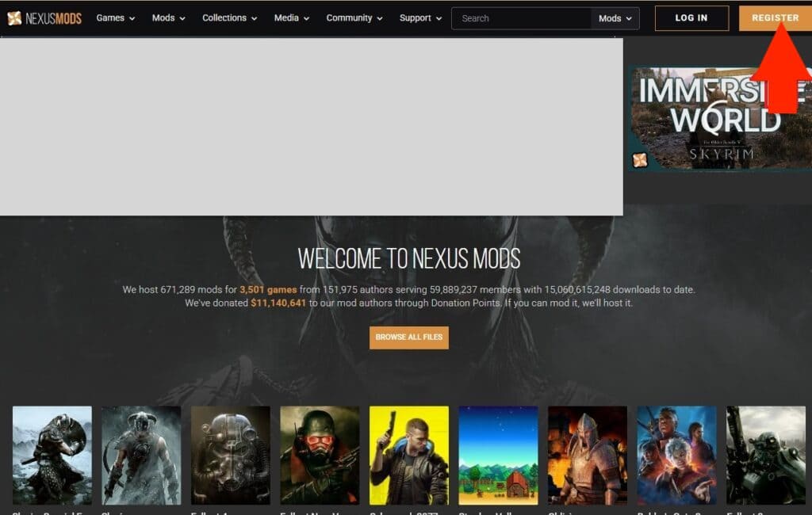Open the Games dropdown menu
Viewport: 812px width, 515px height.
tap(115, 18)
